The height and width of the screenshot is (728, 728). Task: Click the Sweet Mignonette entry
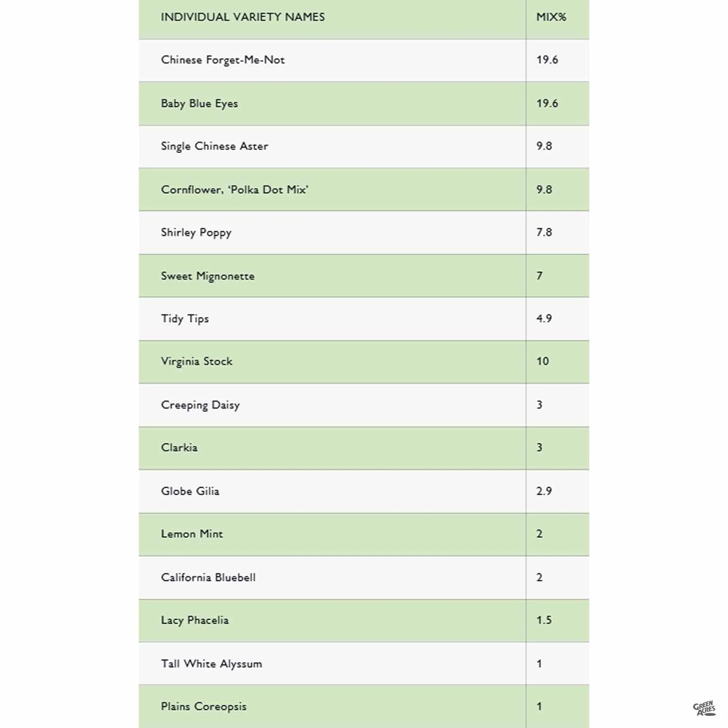(x=208, y=276)
